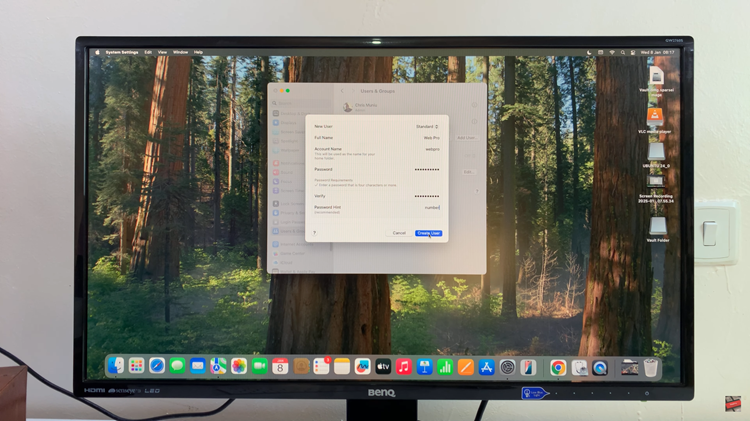Open the Window menu
Viewport: 750px width, 421px height.
[180, 52]
